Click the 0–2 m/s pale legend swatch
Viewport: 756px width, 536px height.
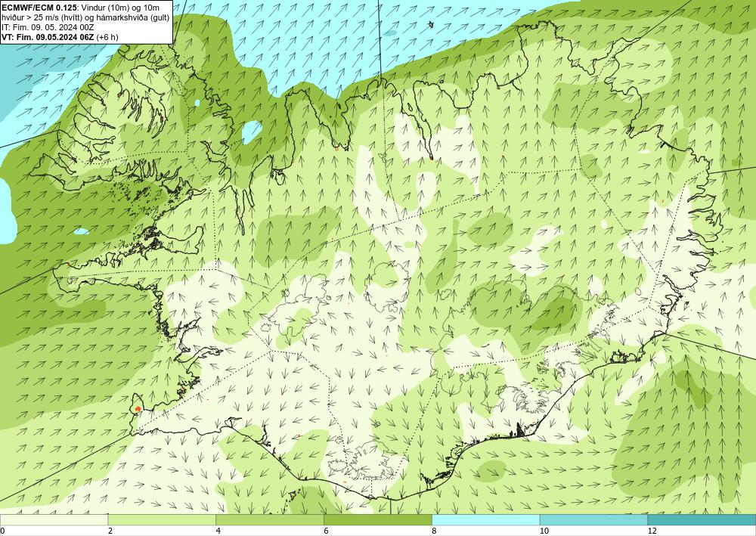(54, 519)
